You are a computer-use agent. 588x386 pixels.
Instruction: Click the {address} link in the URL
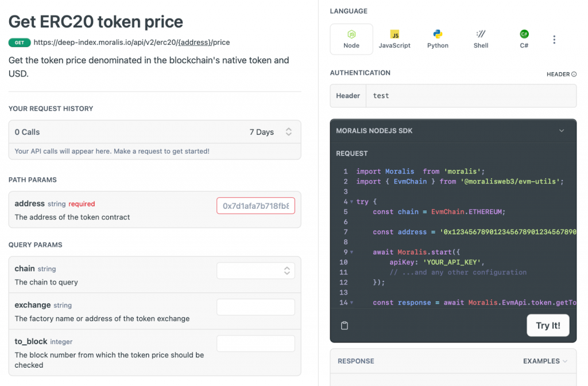(x=195, y=42)
